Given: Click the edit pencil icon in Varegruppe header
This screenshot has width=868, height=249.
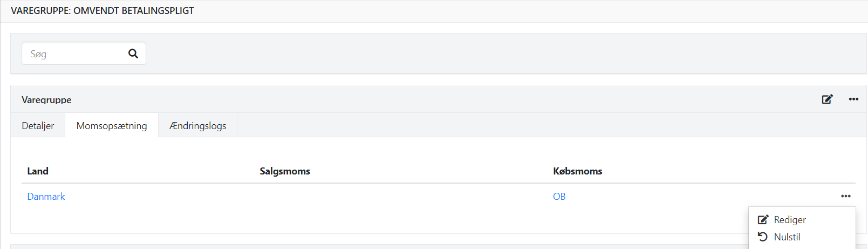Looking at the screenshot, I should [827, 99].
